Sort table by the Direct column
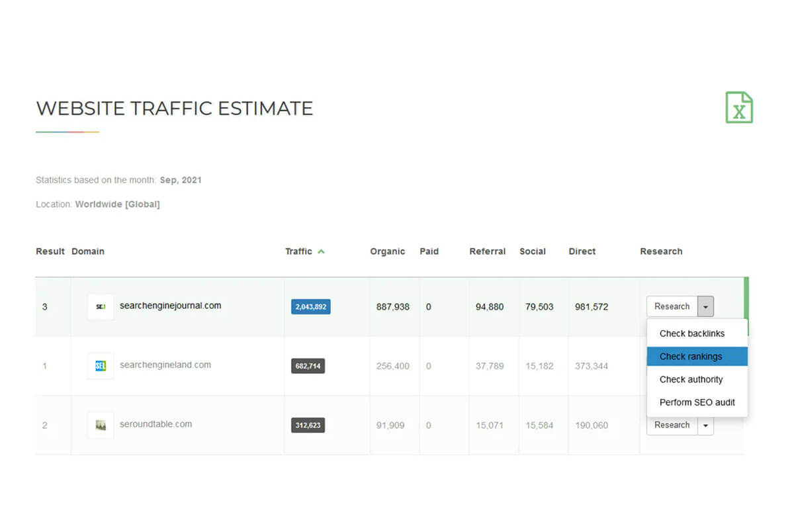Image resolution: width=794 pixels, height=532 pixels. 582,251
